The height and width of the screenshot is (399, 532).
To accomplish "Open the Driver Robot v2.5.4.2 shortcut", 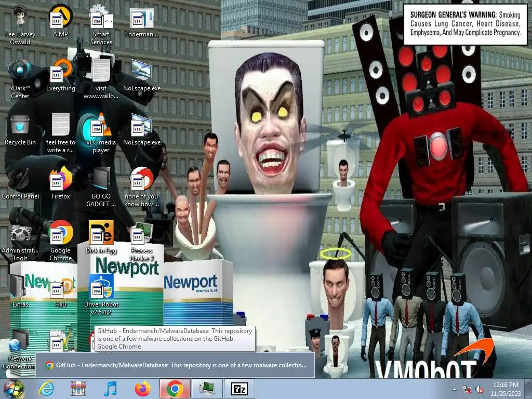I will (x=101, y=295).
